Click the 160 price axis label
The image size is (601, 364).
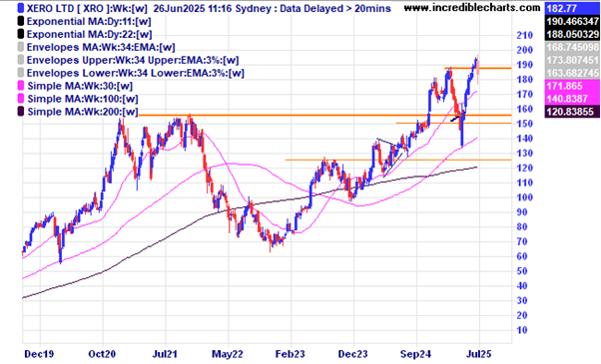(525, 109)
